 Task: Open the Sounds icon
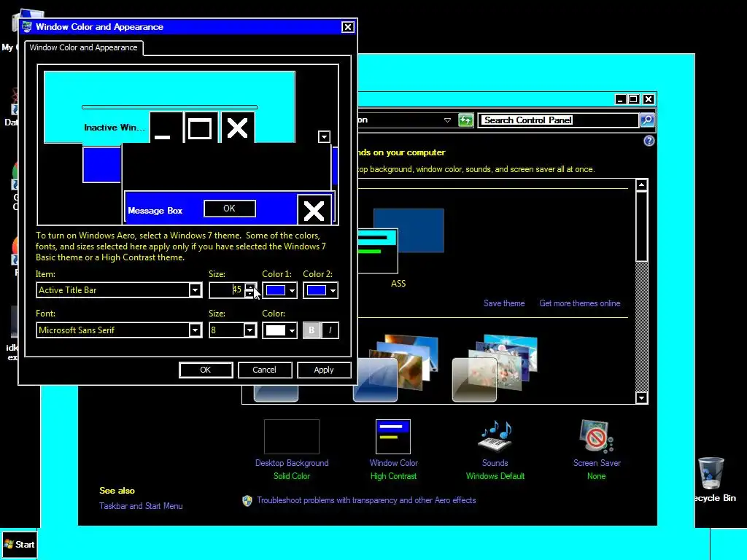pyautogui.click(x=495, y=436)
